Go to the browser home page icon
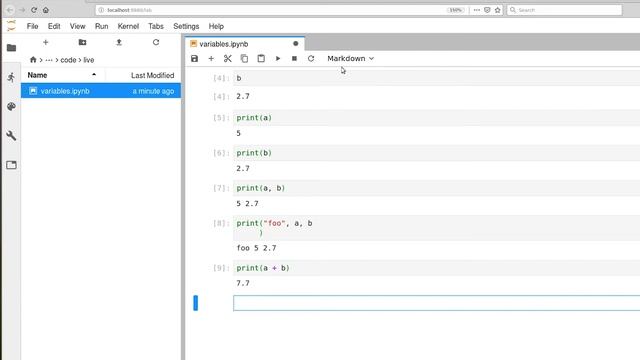The width and height of the screenshot is (640, 360). 46,10
